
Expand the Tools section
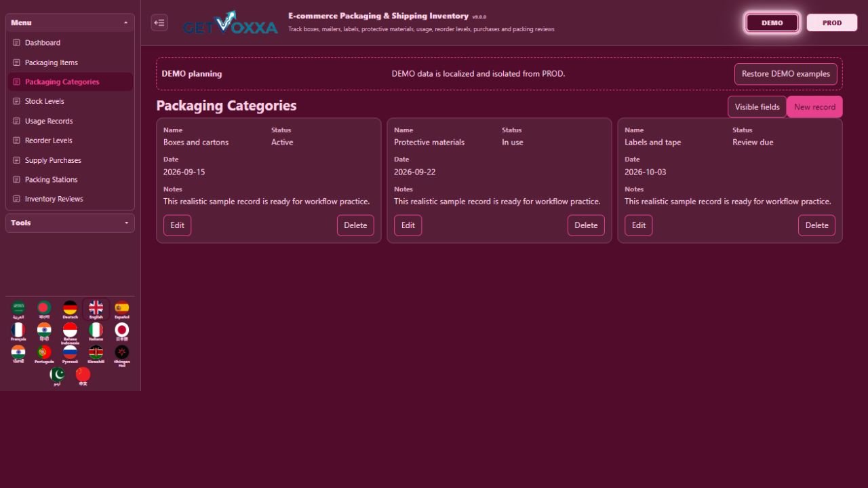pos(70,223)
